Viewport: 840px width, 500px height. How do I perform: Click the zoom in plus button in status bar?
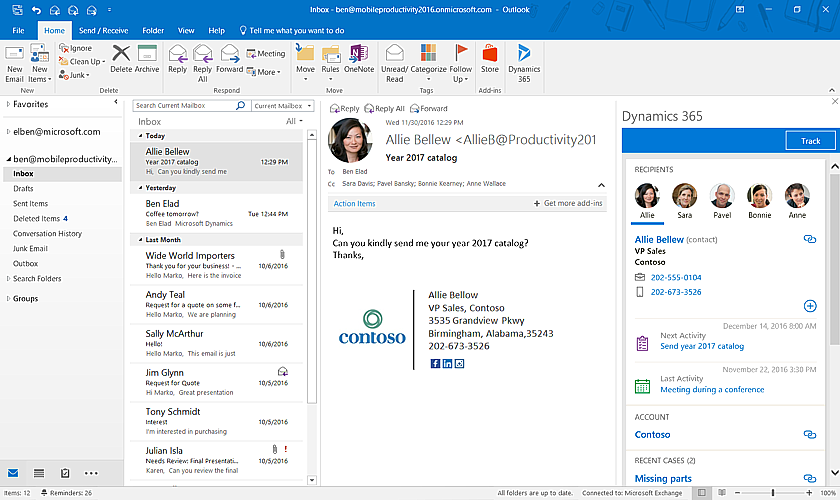tap(809, 492)
